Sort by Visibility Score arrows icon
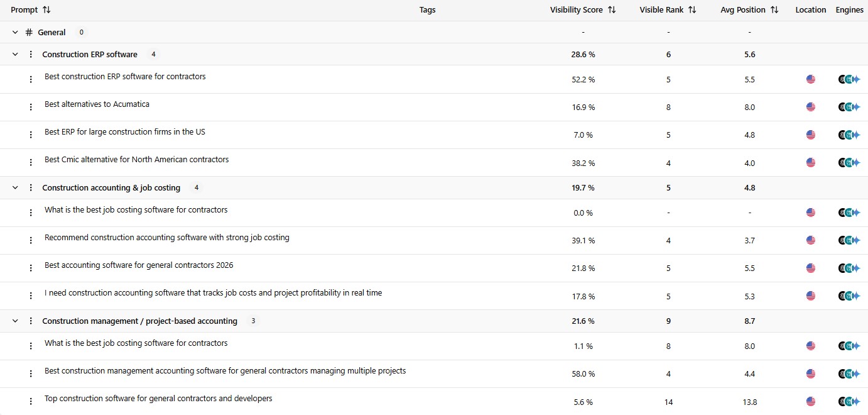 (612, 10)
